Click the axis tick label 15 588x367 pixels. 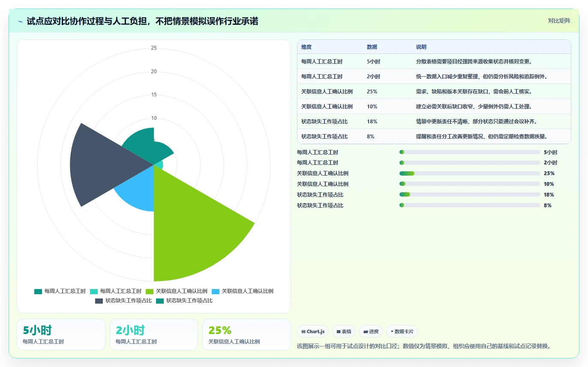[154, 95]
